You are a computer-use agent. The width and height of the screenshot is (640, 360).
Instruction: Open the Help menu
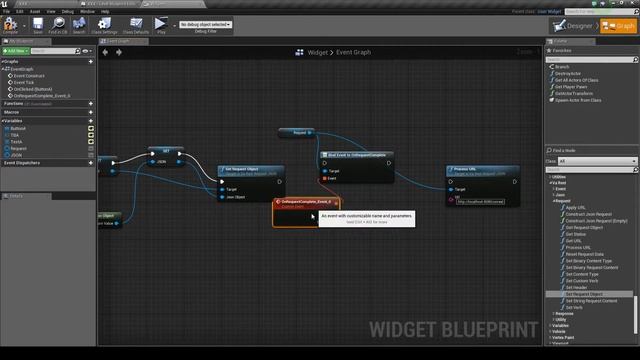pos(105,11)
